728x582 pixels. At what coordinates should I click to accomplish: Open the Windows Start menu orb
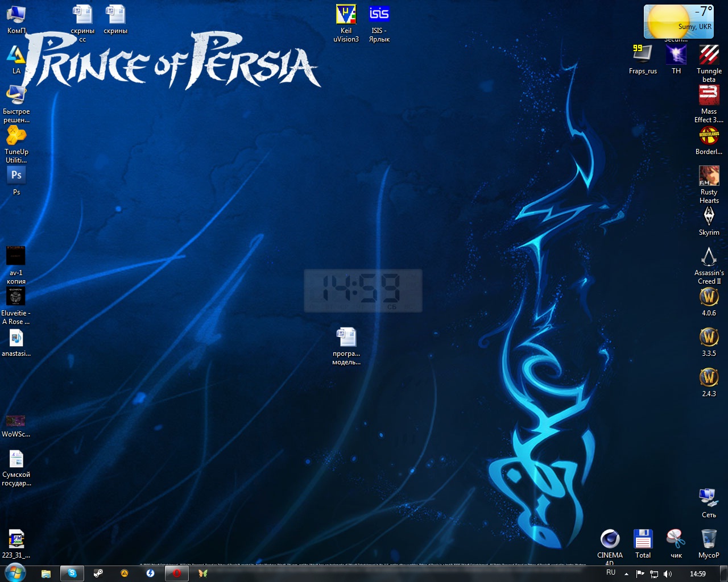(15, 573)
